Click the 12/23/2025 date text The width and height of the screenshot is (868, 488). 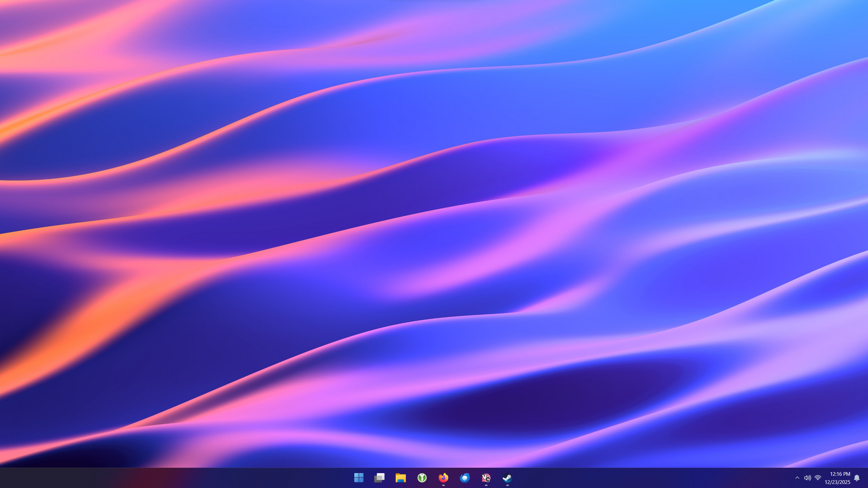coord(837,482)
